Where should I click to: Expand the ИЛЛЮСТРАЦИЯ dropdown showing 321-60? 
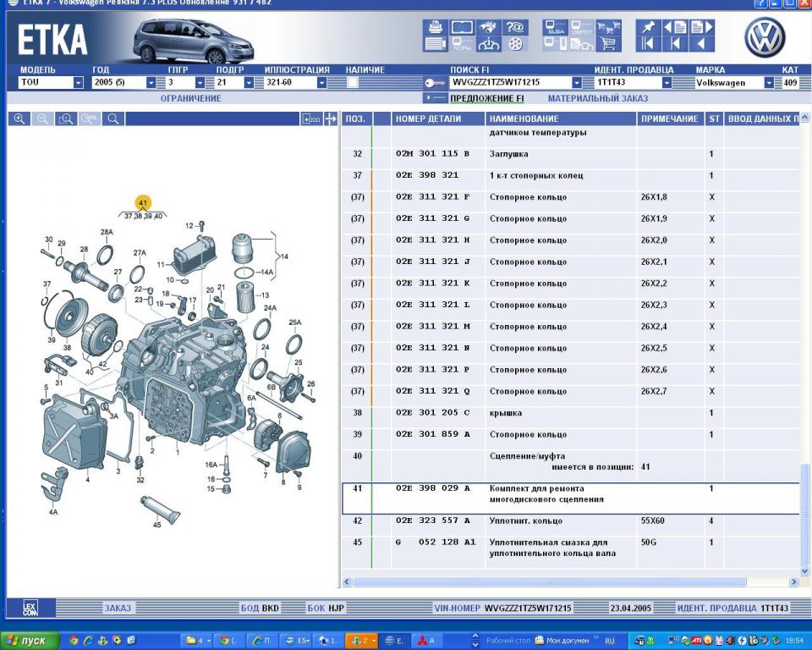tap(322, 82)
